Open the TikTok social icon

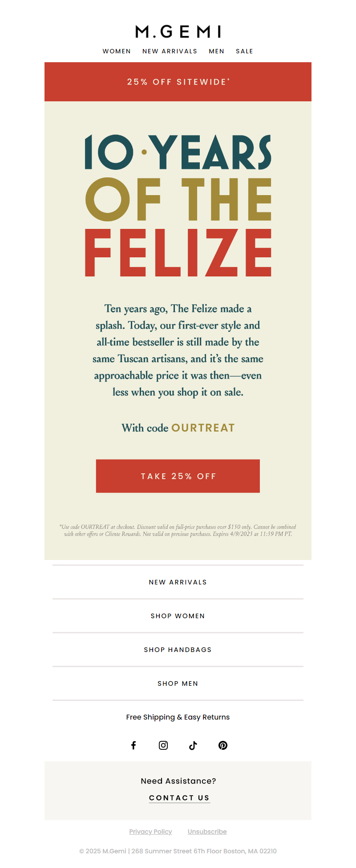point(193,745)
